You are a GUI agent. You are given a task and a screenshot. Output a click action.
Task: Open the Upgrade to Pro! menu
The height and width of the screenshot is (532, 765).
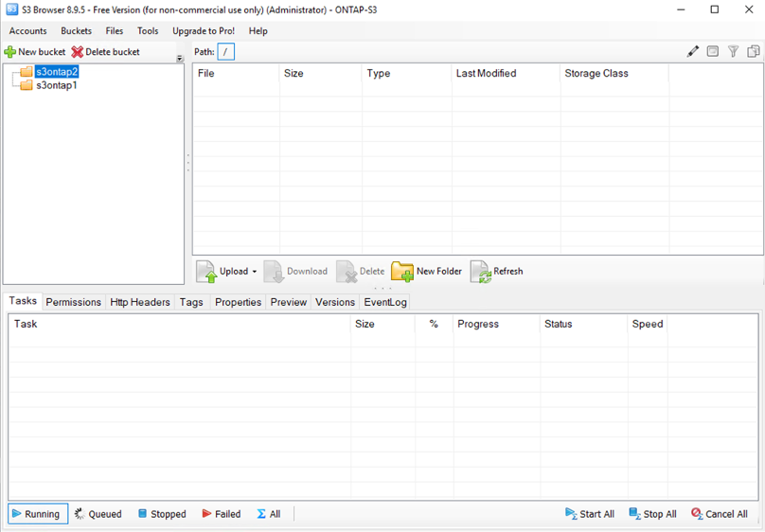click(x=204, y=30)
